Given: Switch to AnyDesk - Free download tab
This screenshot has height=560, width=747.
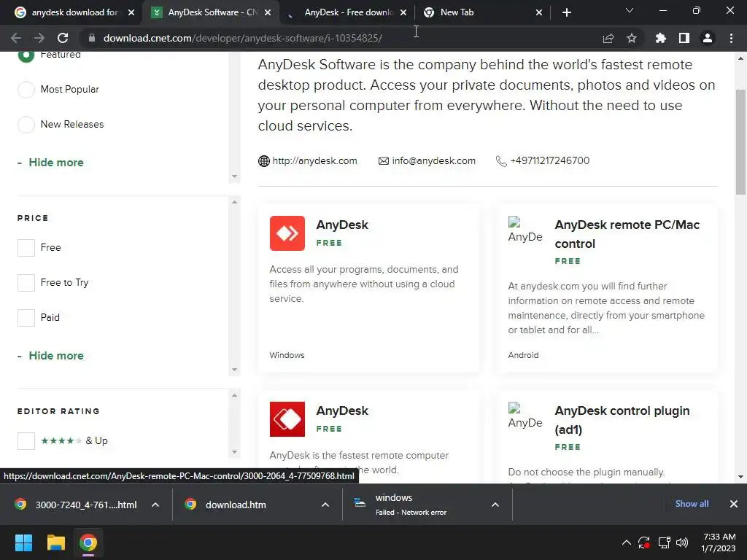Looking at the screenshot, I should point(348,12).
